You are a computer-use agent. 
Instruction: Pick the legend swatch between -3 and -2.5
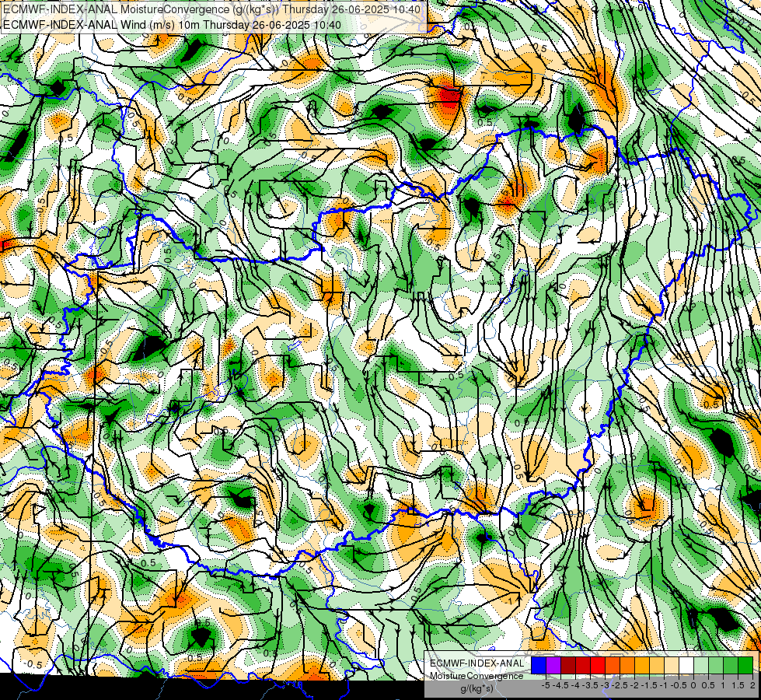coord(613,665)
